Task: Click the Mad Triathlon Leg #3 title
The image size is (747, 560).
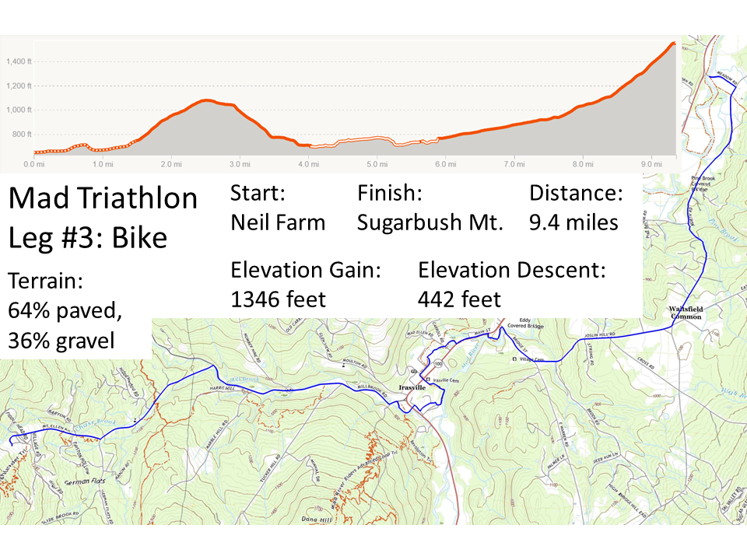Action: 103,217
